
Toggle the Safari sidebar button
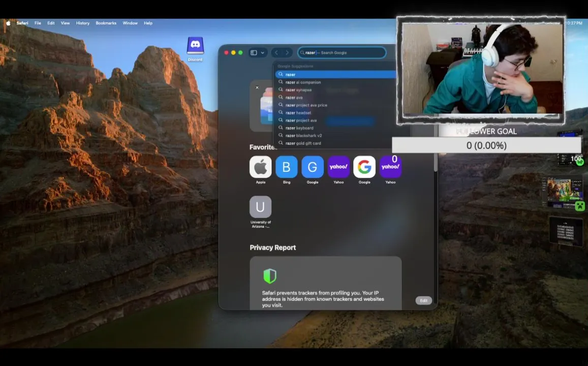coord(254,53)
